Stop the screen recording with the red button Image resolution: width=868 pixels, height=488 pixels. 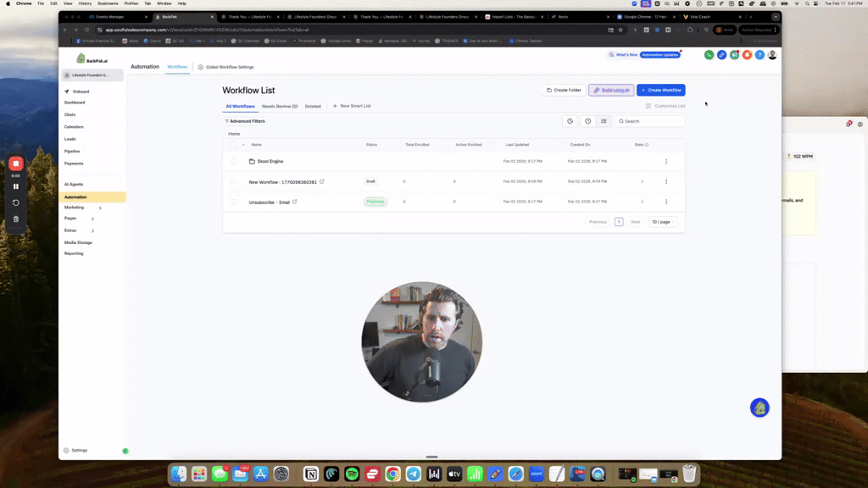15,164
